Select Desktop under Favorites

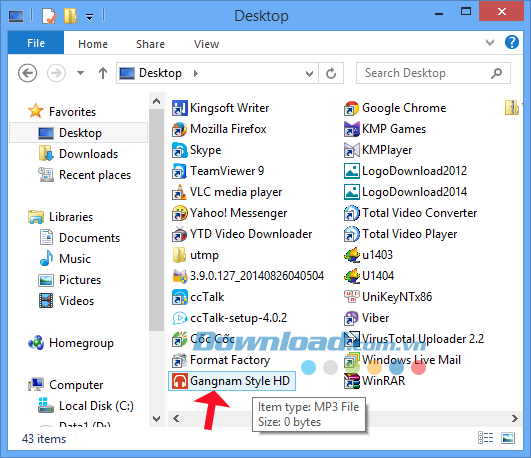pos(79,133)
